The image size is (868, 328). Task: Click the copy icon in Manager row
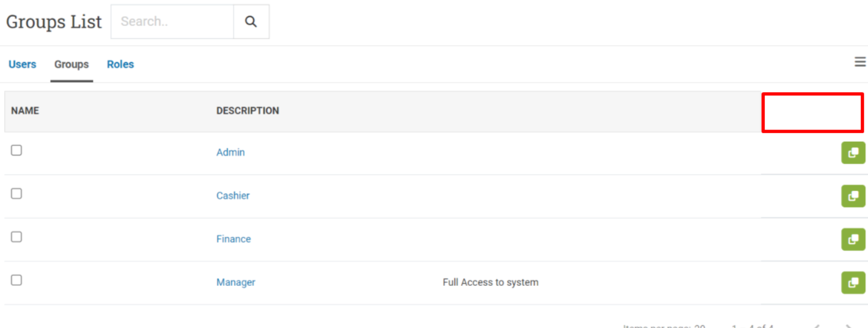(853, 282)
